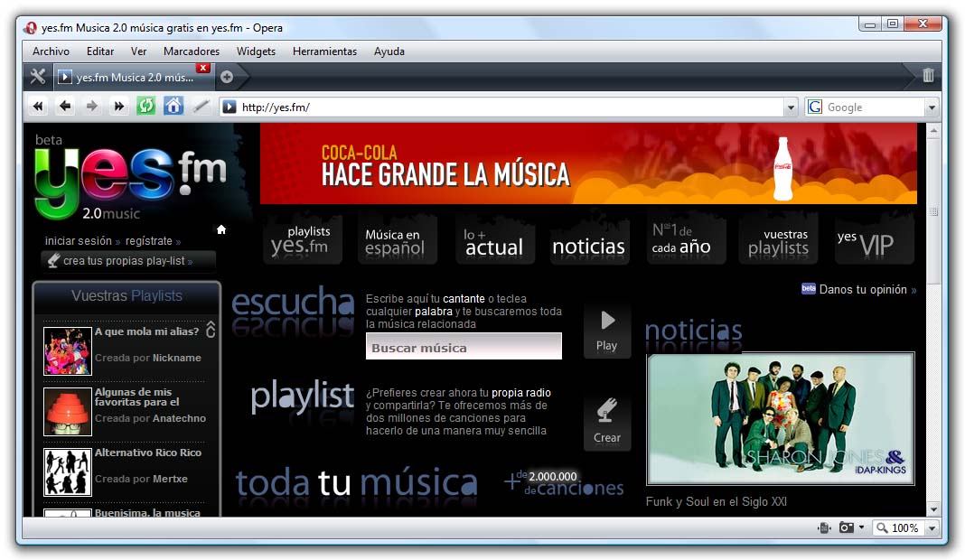The height and width of the screenshot is (560, 965).
Task: Open the Herramientas menu
Action: coord(325,51)
